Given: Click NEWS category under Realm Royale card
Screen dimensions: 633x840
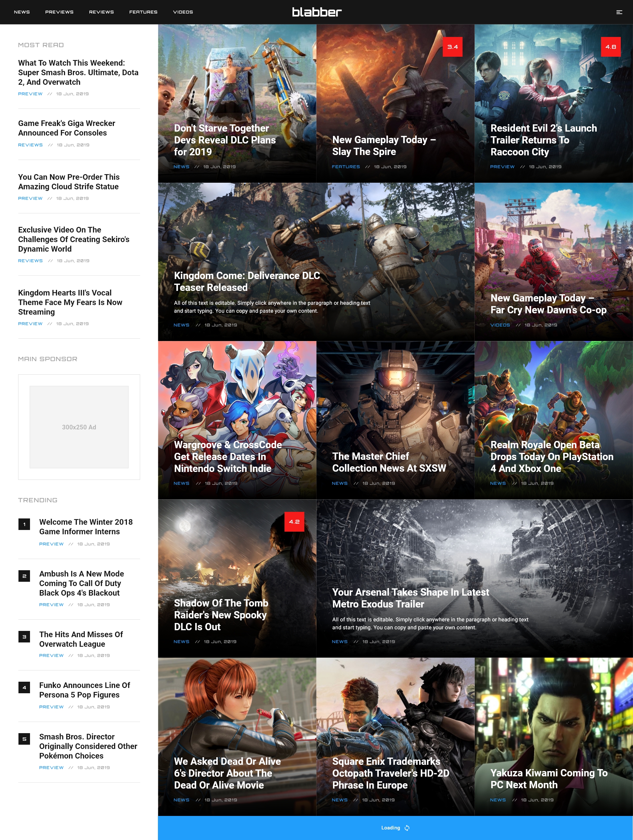Looking at the screenshot, I should click(x=498, y=483).
